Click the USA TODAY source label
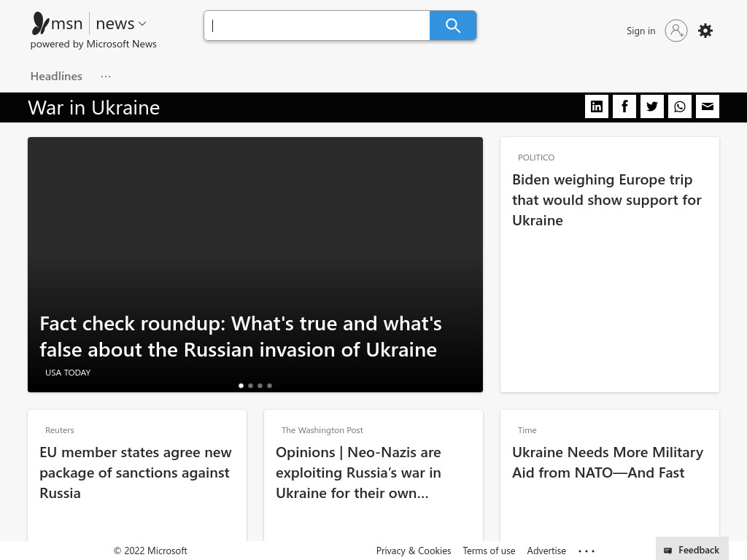The image size is (747, 560). (68, 373)
